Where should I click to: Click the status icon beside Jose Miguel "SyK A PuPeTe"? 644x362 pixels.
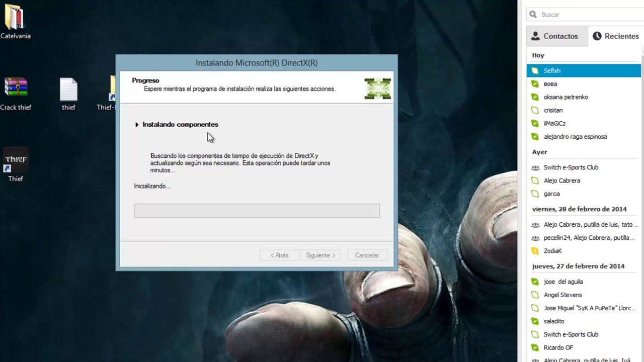point(535,308)
